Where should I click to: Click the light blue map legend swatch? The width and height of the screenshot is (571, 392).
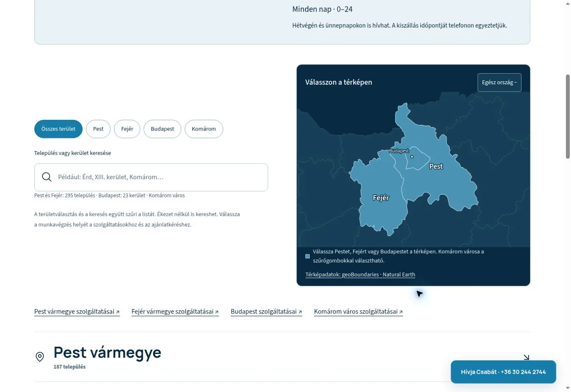(308, 256)
